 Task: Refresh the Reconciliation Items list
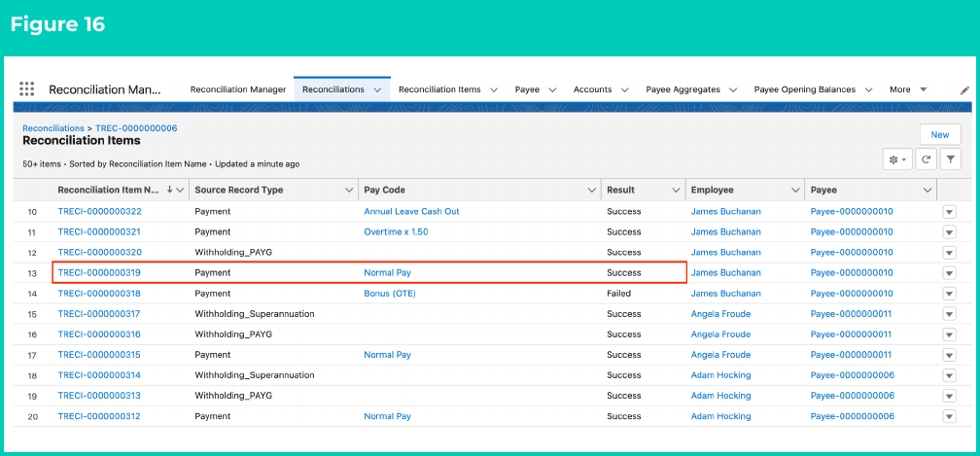[x=927, y=159]
